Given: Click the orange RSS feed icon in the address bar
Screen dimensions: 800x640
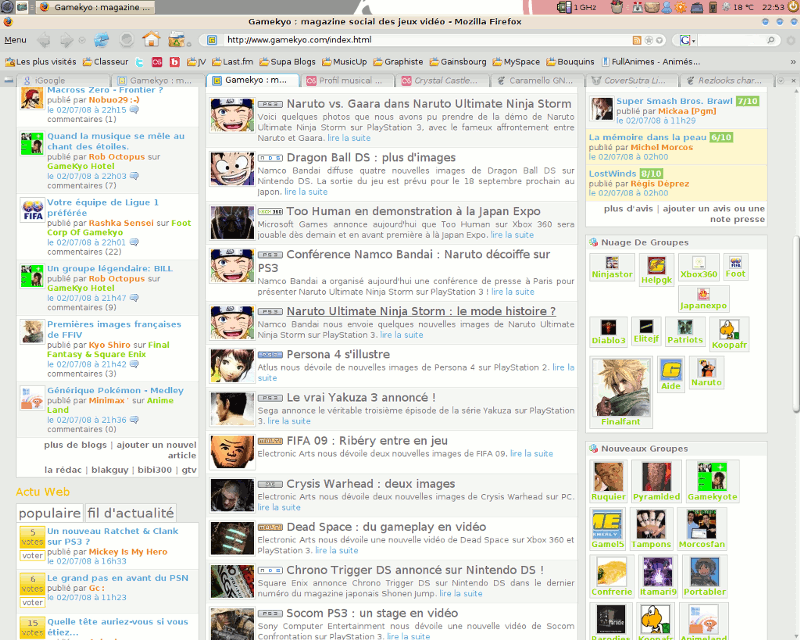Looking at the screenshot, I should tap(637, 40).
